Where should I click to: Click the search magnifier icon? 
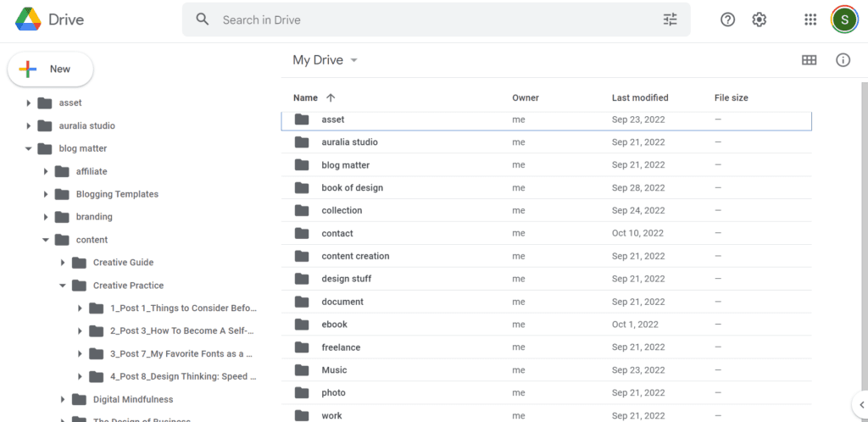(x=203, y=19)
